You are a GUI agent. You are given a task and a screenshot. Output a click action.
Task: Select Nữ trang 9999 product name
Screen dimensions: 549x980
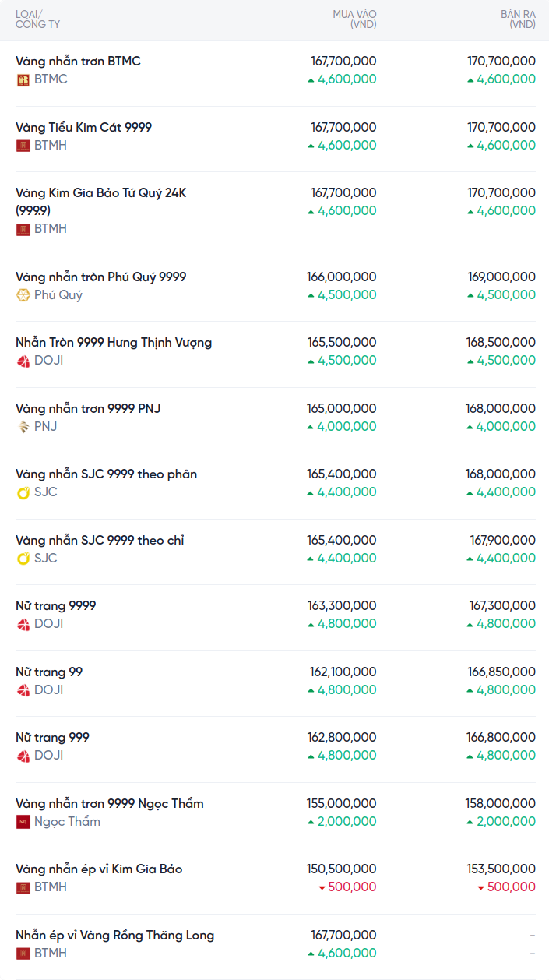pyautogui.click(x=56, y=606)
